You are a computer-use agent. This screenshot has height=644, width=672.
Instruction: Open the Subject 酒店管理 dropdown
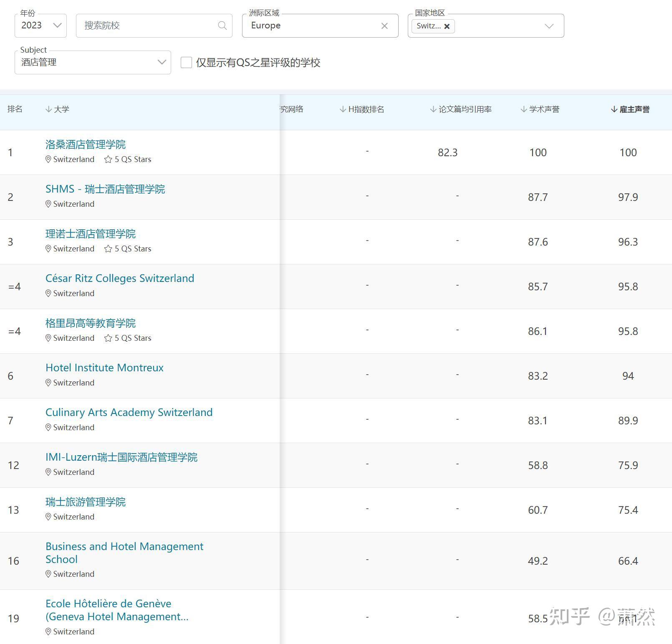coord(93,62)
